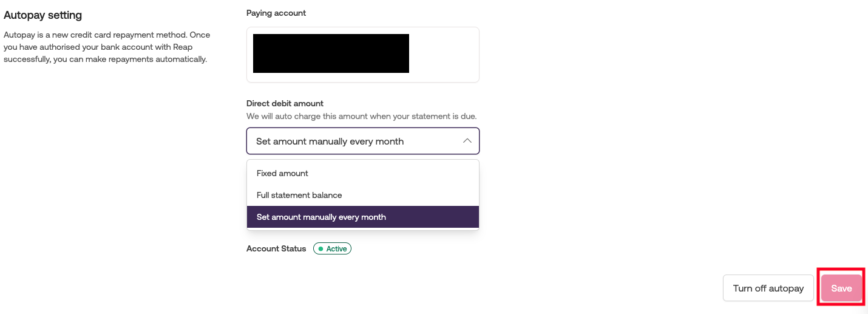Click "Autopay is a new credit card" sentence

click(67, 35)
